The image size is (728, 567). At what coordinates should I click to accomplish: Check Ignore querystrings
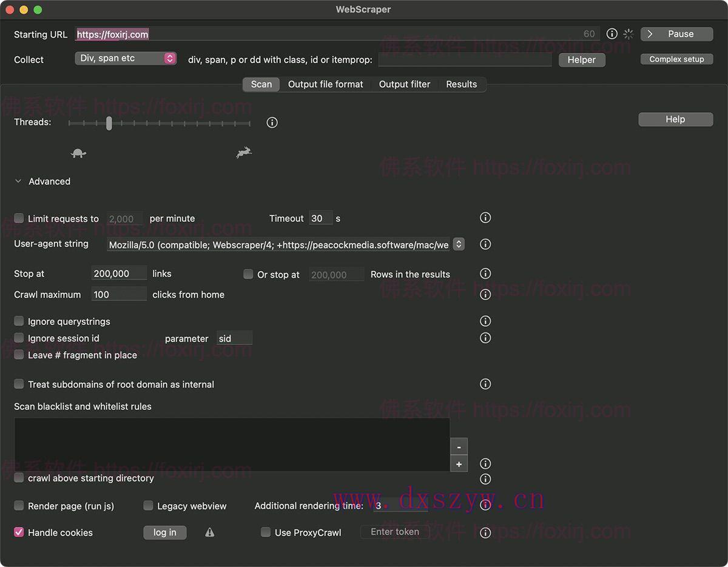[19, 321]
